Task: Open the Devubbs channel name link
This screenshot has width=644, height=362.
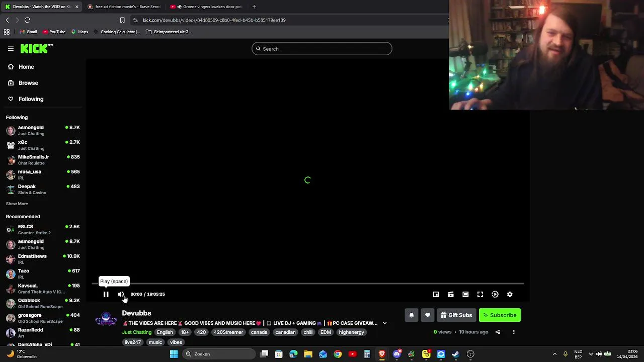Action: 136,313
